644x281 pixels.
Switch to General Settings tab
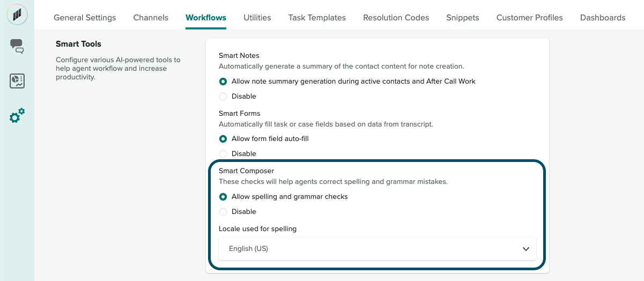click(x=85, y=18)
